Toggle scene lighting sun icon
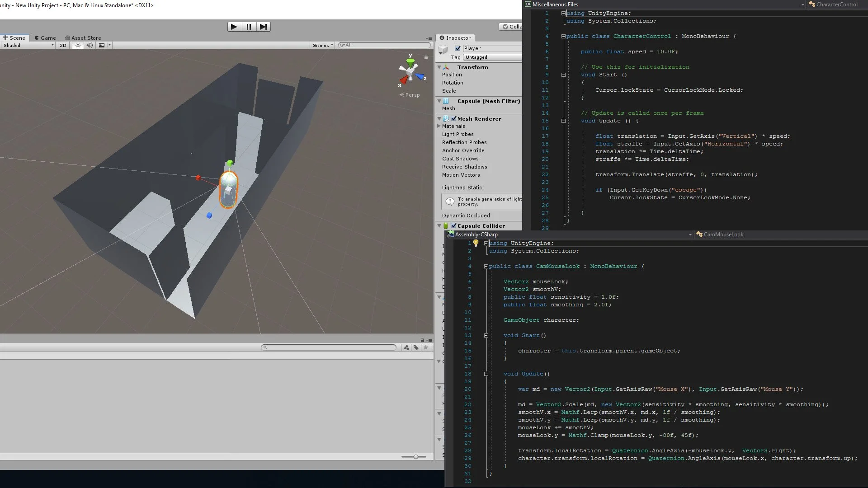Viewport: 868px width, 488px height. (x=78, y=45)
